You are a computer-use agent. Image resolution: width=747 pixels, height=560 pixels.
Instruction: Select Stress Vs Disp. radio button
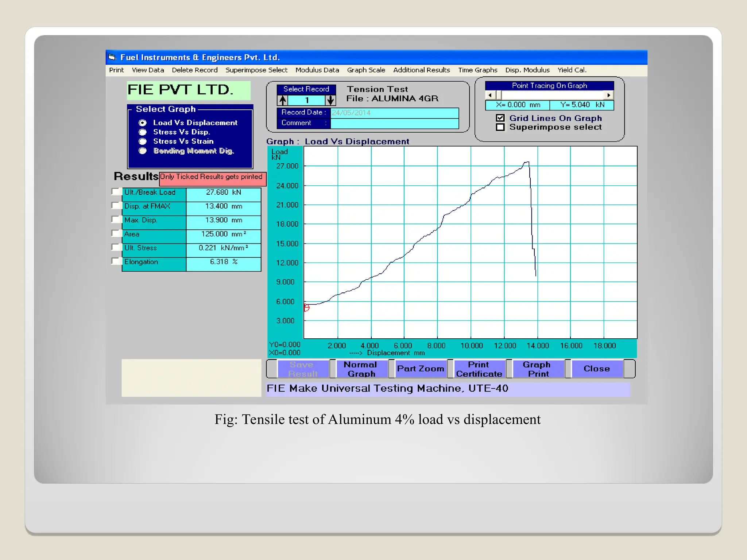click(143, 132)
